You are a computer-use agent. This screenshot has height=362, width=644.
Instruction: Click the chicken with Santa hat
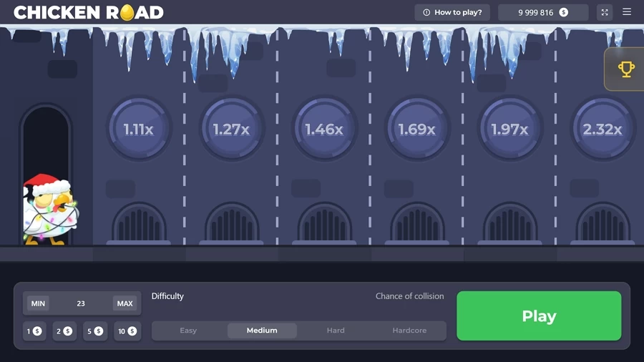click(x=49, y=210)
